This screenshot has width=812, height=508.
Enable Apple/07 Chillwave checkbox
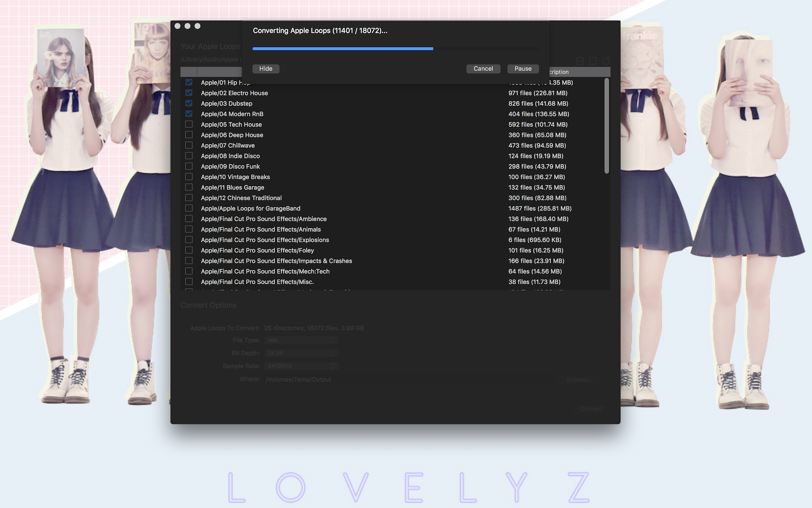[x=189, y=145]
